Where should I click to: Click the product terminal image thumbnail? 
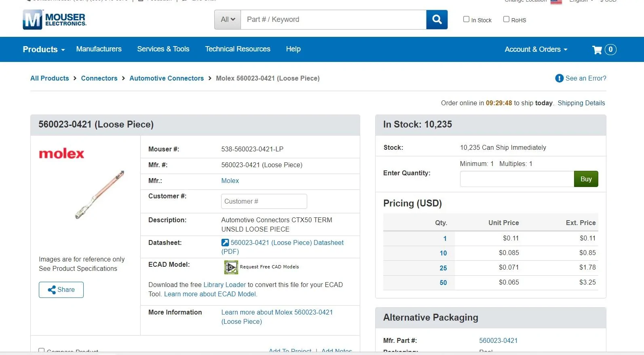(99, 195)
